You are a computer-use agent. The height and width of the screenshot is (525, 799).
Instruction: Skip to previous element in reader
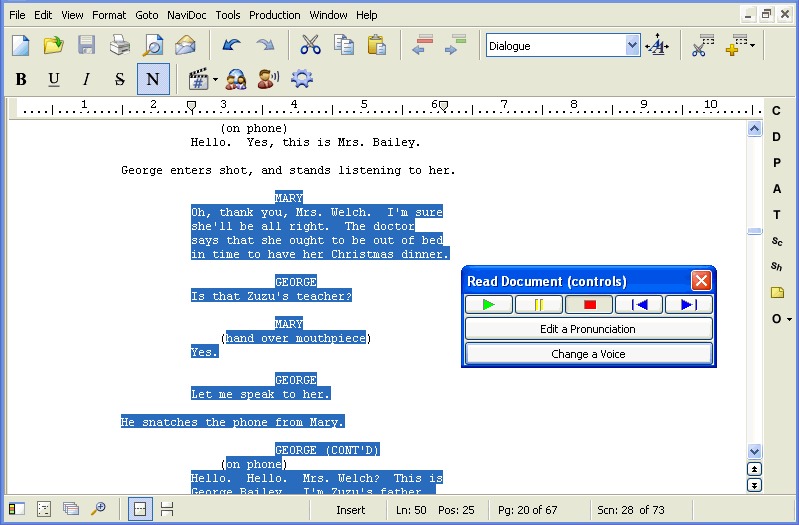[639, 305]
